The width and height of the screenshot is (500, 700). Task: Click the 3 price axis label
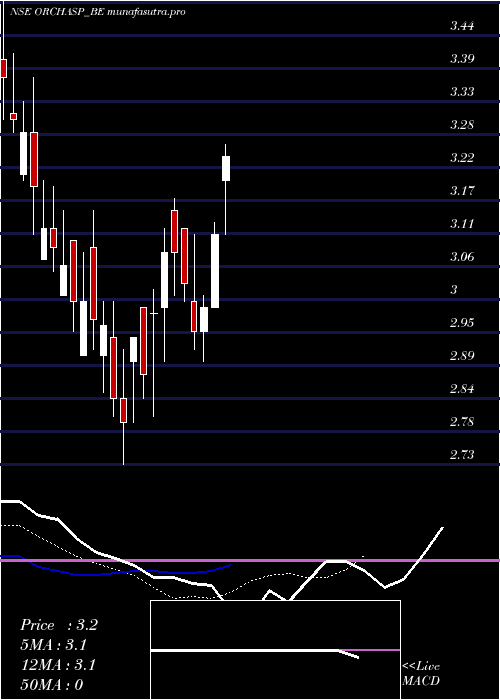point(454,290)
